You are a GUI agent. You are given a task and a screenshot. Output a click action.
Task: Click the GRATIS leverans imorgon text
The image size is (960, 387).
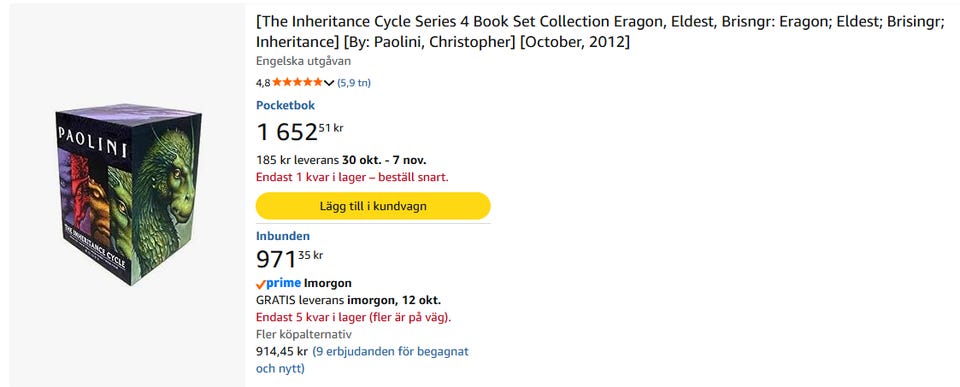pyautogui.click(x=348, y=301)
